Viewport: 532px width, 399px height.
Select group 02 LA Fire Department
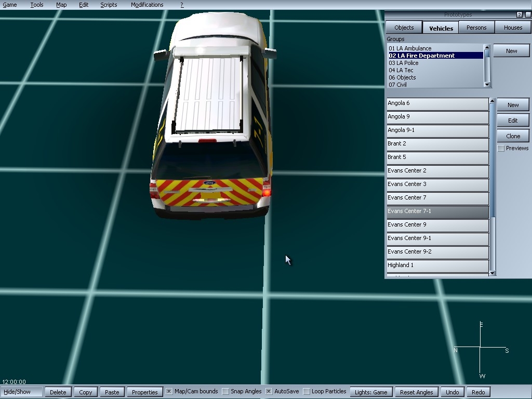436,55
